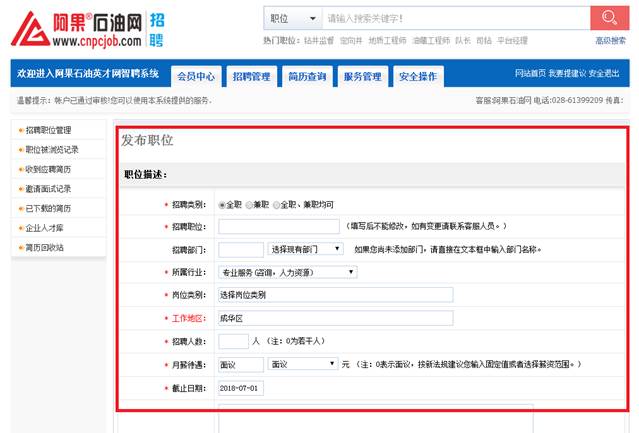Viewport: 639px width, 433px height.
Task: Open 已下载的简历 in the sidebar
Action: [48, 208]
